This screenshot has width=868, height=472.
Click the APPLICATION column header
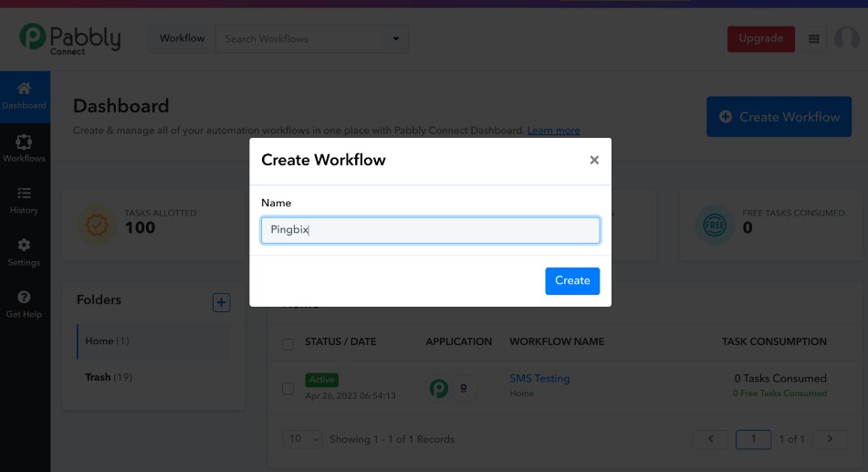click(459, 341)
